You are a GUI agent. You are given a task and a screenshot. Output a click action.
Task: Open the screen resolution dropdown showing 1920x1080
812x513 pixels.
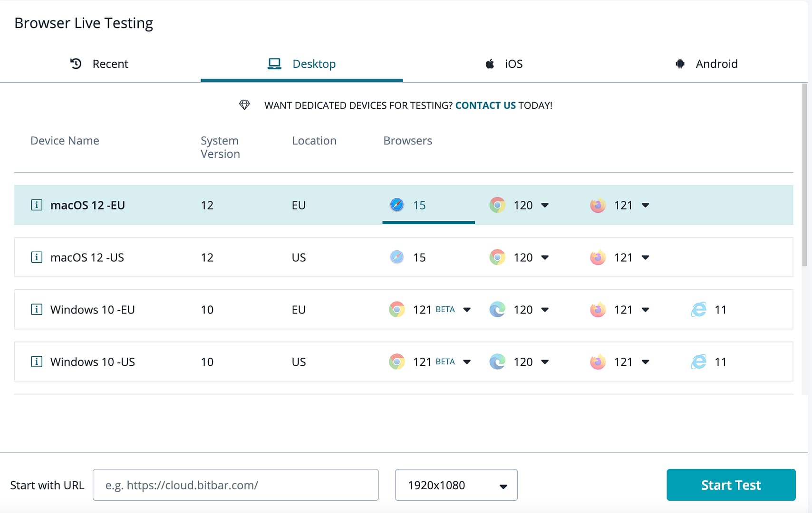[x=455, y=485]
